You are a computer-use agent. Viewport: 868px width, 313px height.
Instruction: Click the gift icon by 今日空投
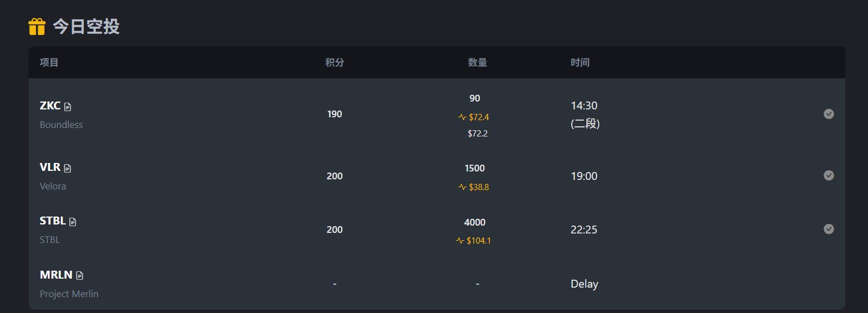click(37, 27)
